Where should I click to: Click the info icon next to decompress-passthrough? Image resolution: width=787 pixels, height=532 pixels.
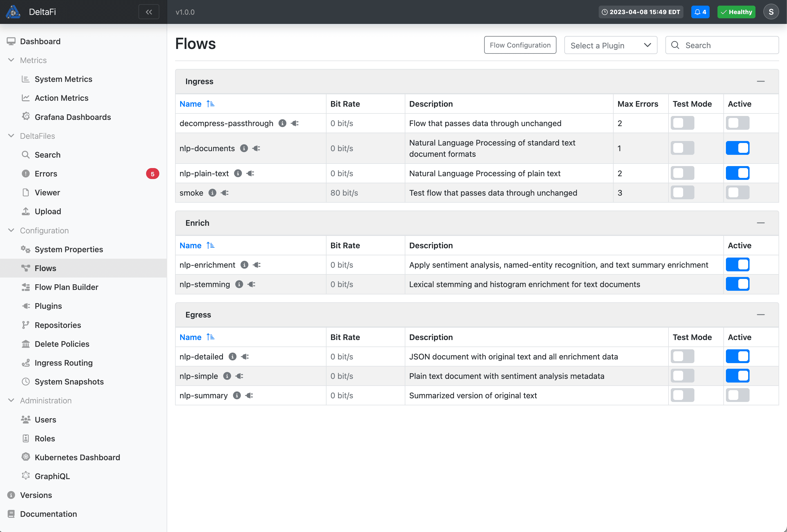coord(282,123)
